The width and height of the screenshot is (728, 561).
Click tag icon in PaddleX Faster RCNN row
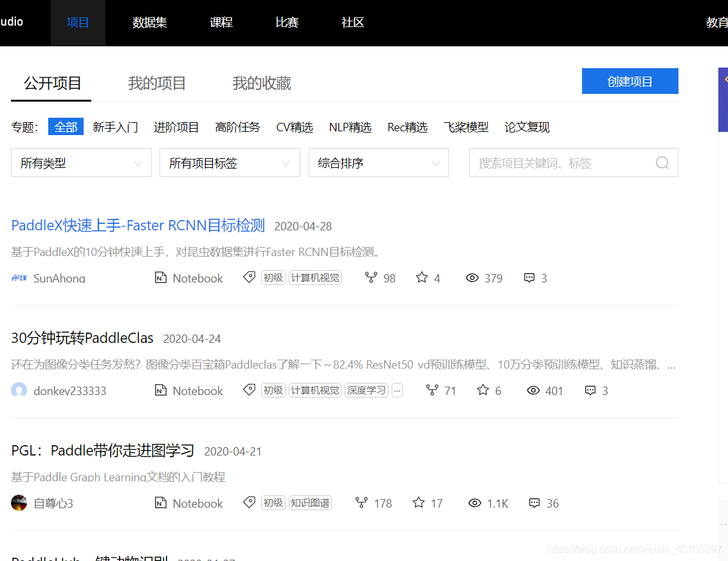(x=250, y=277)
